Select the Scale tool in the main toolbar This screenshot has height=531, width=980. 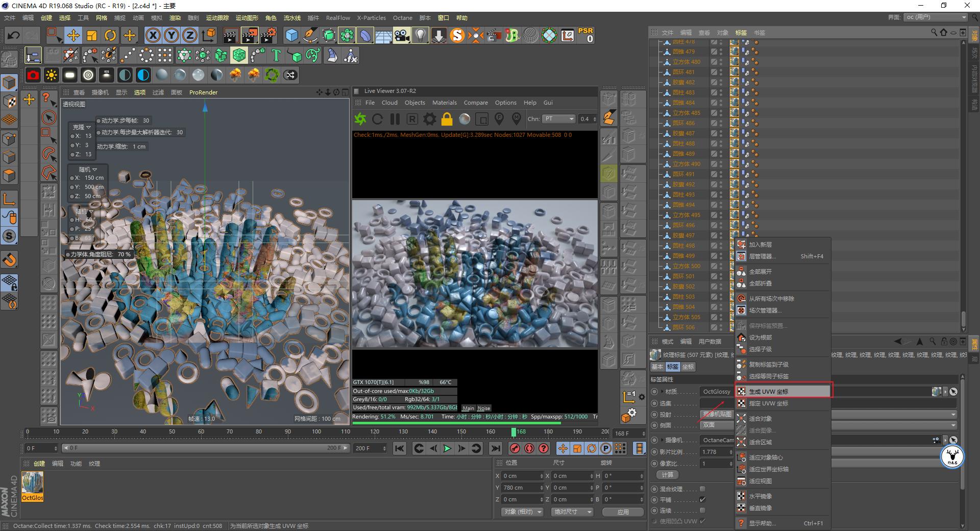pos(92,35)
